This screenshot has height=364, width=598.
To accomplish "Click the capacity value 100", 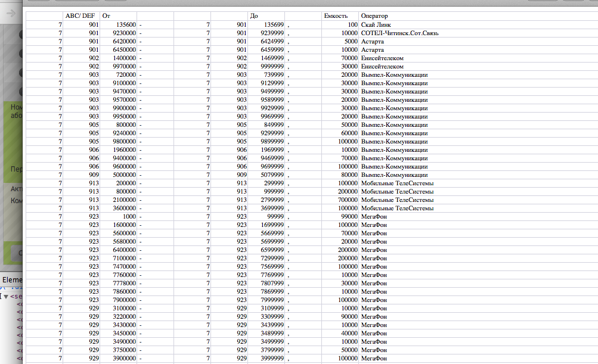I will [352, 25].
